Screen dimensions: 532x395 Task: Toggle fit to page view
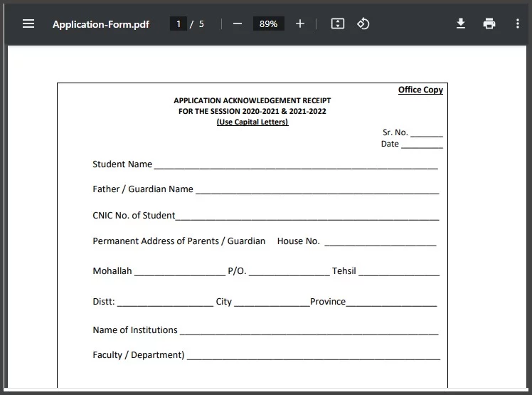[338, 23]
